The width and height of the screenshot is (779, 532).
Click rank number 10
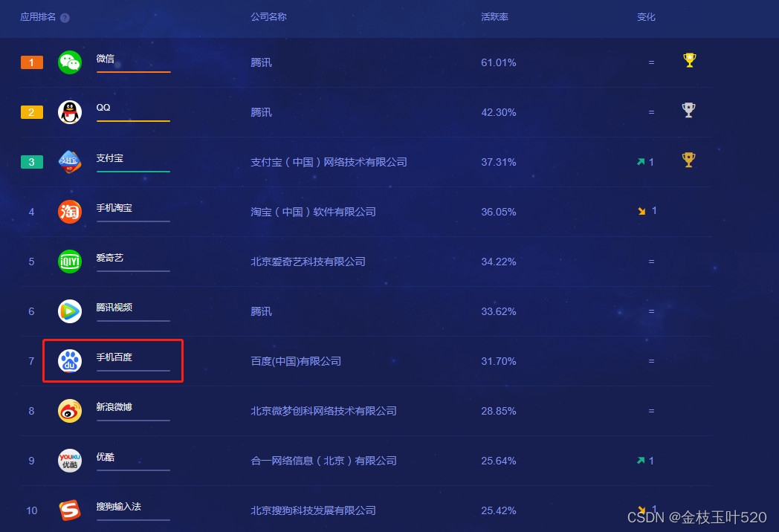32,510
